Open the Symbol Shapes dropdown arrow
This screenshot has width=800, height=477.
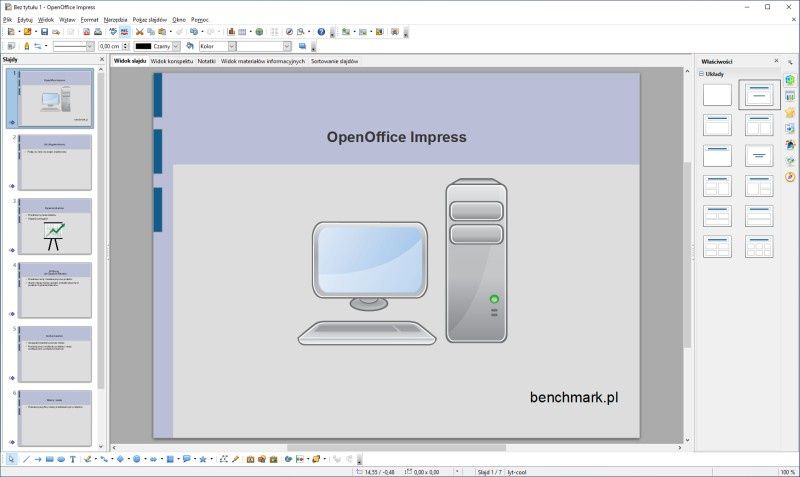[145, 459]
